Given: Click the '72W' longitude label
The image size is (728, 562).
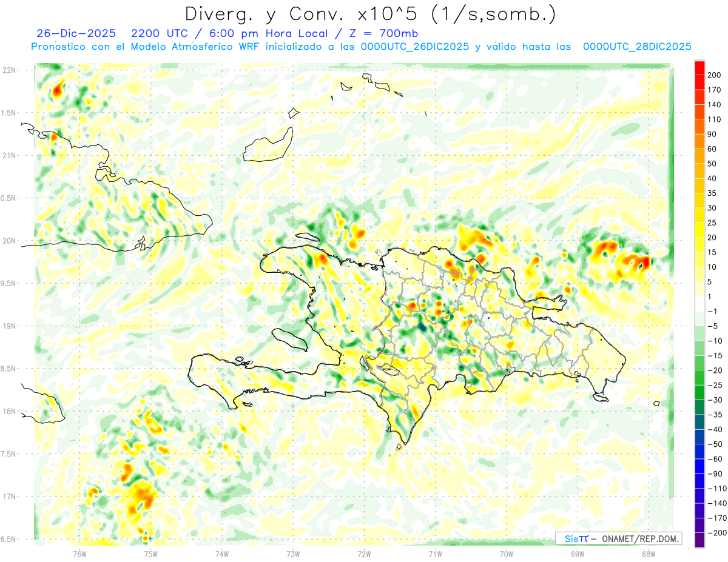Looking at the screenshot, I should click(x=364, y=554).
